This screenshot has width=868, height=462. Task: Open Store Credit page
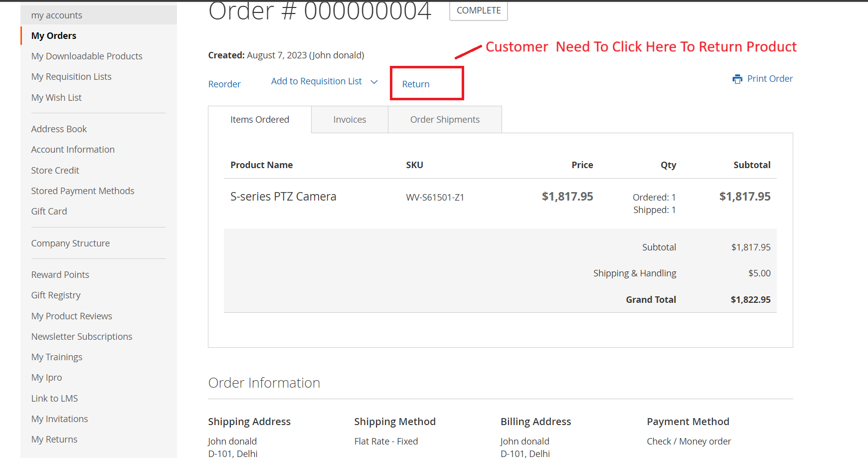pyautogui.click(x=55, y=171)
